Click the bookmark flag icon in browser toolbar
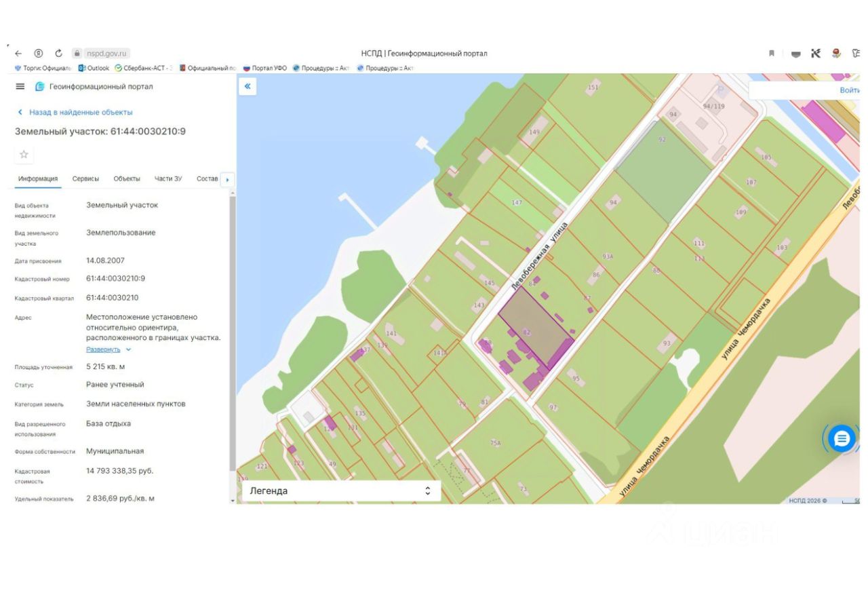The image size is (868, 614). pos(772,54)
